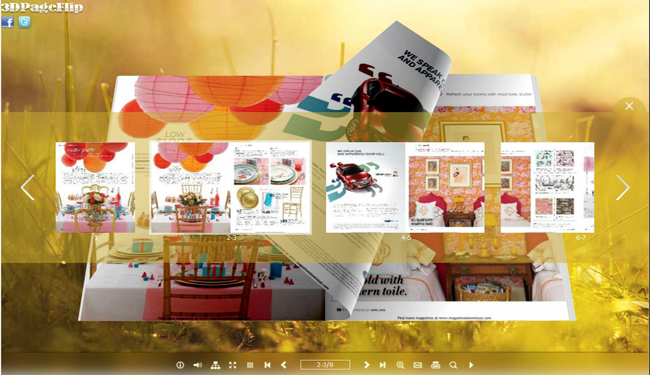Image resolution: width=650 pixels, height=375 pixels.
Task: Open the search magnifier icon
Action: (x=453, y=365)
